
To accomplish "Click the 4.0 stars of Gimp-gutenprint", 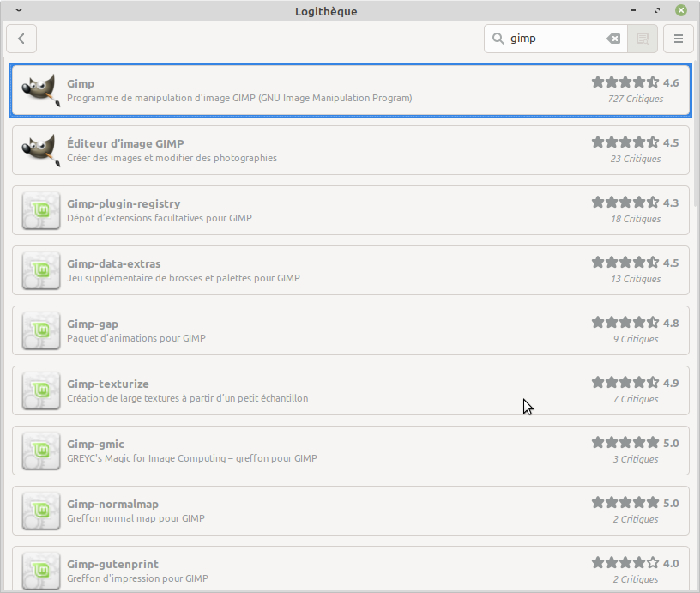I will 625,563.
